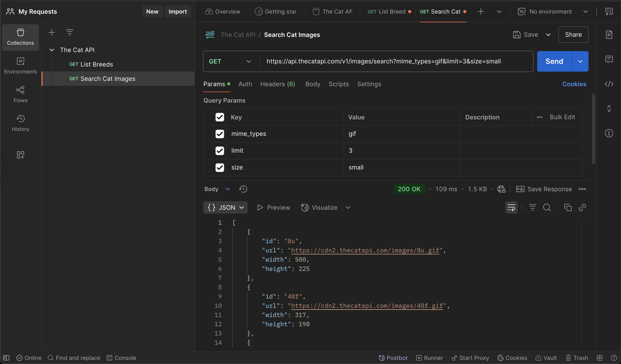Click the code snippet icon in right sidebar

click(609, 84)
